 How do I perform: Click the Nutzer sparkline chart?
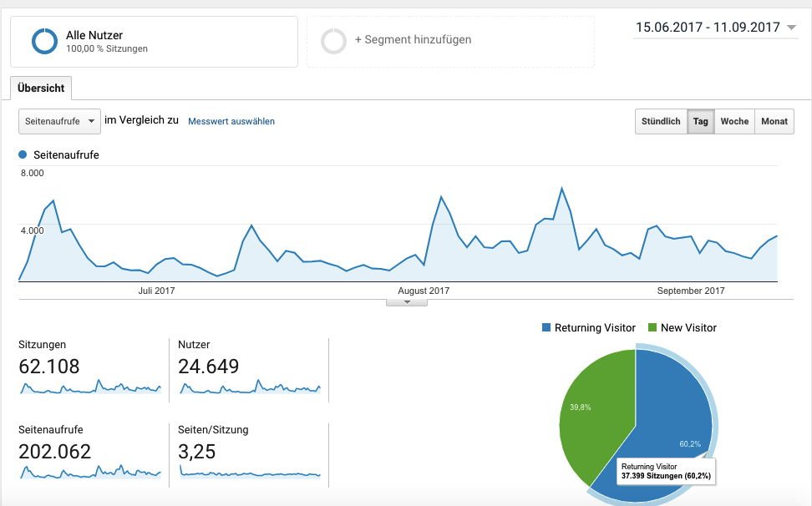point(249,387)
